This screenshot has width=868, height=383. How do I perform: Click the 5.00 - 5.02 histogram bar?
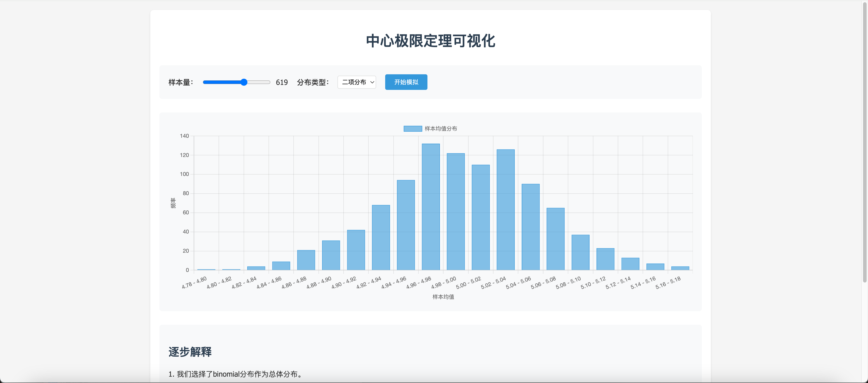(x=481, y=217)
